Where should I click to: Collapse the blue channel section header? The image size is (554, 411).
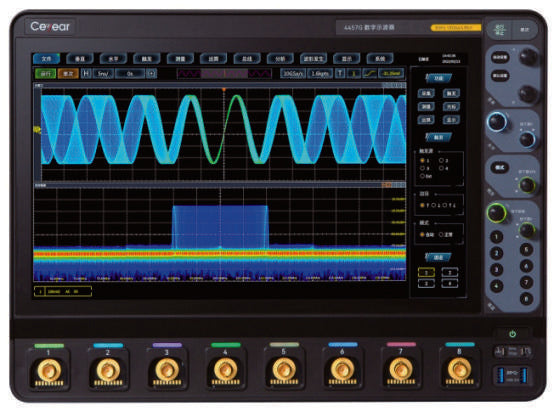pos(438,257)
